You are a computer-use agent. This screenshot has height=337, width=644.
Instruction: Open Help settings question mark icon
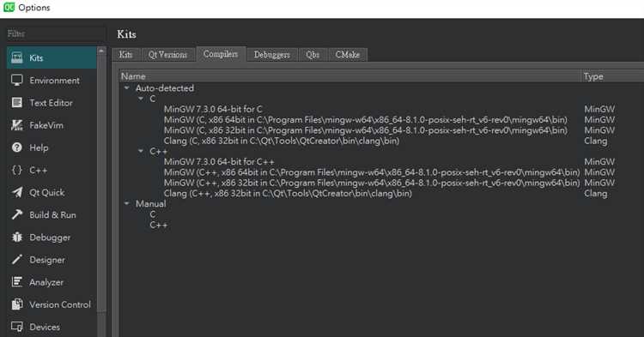coord(17,147)
